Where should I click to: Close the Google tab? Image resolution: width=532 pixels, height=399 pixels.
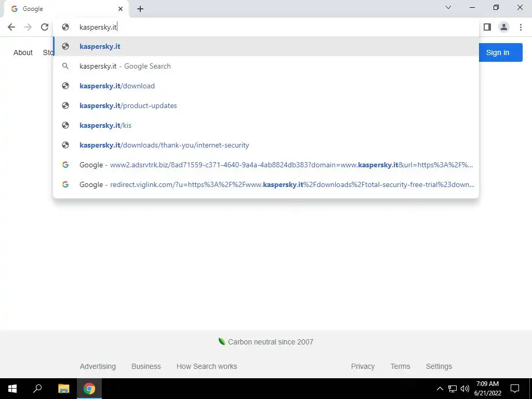pos(121,9)
